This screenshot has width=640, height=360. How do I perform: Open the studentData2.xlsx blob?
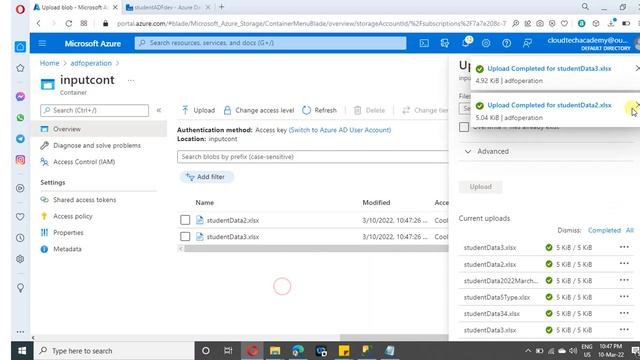coord(233,220)
